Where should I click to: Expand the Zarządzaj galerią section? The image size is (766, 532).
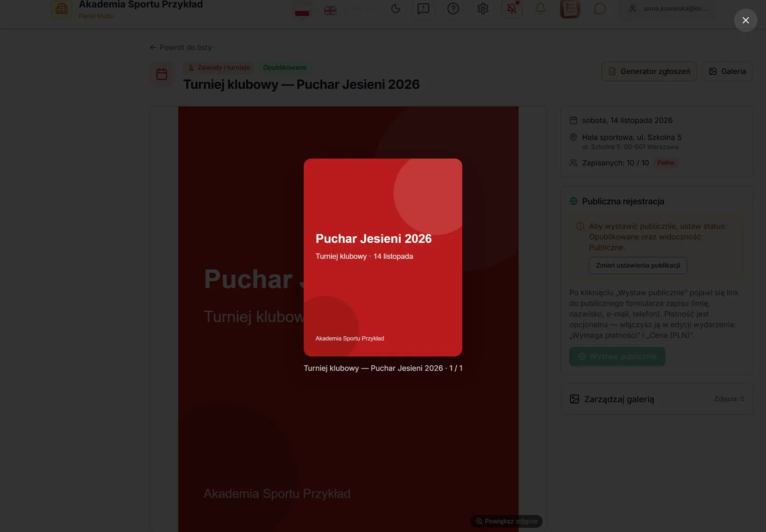pyautogui.click(x=657, y=399)
